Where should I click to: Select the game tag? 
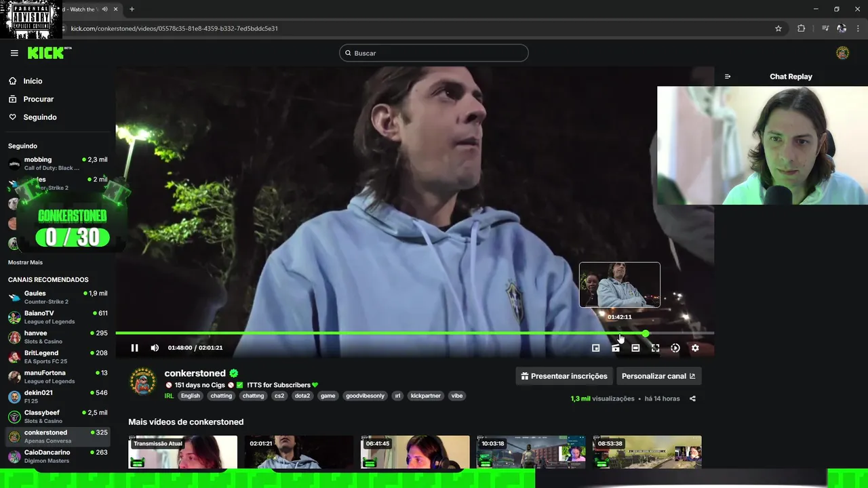point(328,396)
